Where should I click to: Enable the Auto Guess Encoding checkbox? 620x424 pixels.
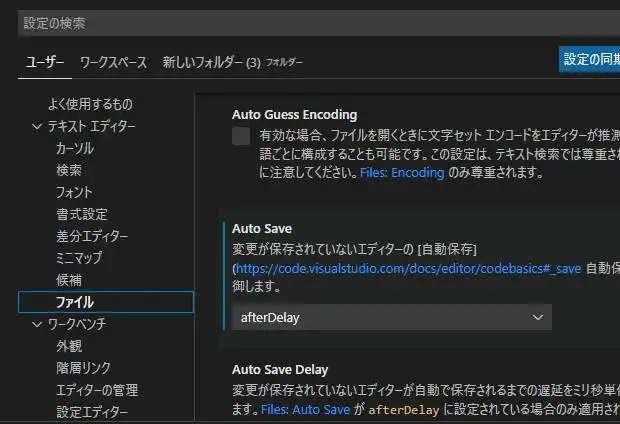point(241,136)
